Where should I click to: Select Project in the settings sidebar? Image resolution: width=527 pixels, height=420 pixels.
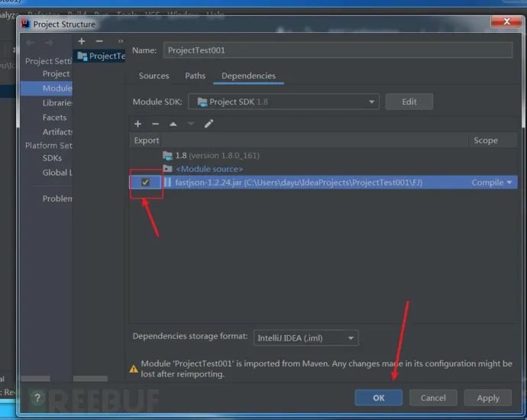[56, 73]
